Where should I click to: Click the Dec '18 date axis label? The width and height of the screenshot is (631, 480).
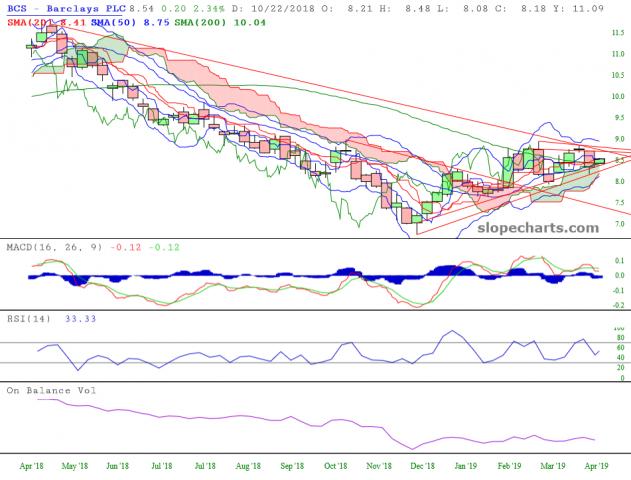[x=423, y=466]
